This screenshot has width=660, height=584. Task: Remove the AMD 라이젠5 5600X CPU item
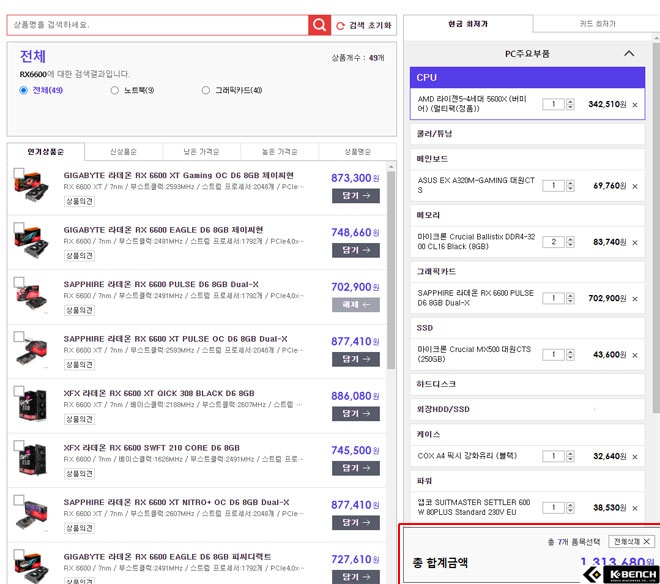pos(635,105)
